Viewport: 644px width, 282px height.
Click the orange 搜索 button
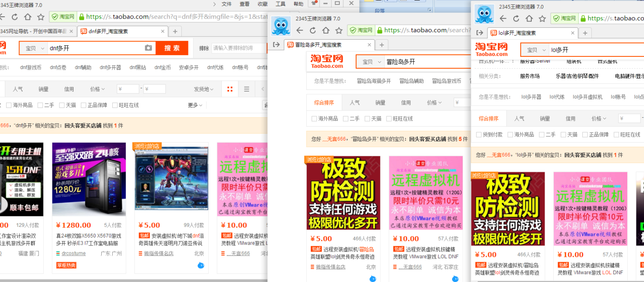[x=172, y=48]
